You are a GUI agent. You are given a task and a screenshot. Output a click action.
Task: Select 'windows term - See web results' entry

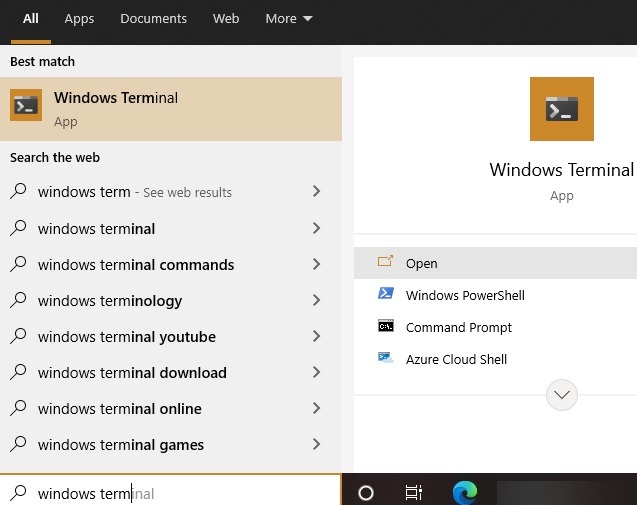171,191
